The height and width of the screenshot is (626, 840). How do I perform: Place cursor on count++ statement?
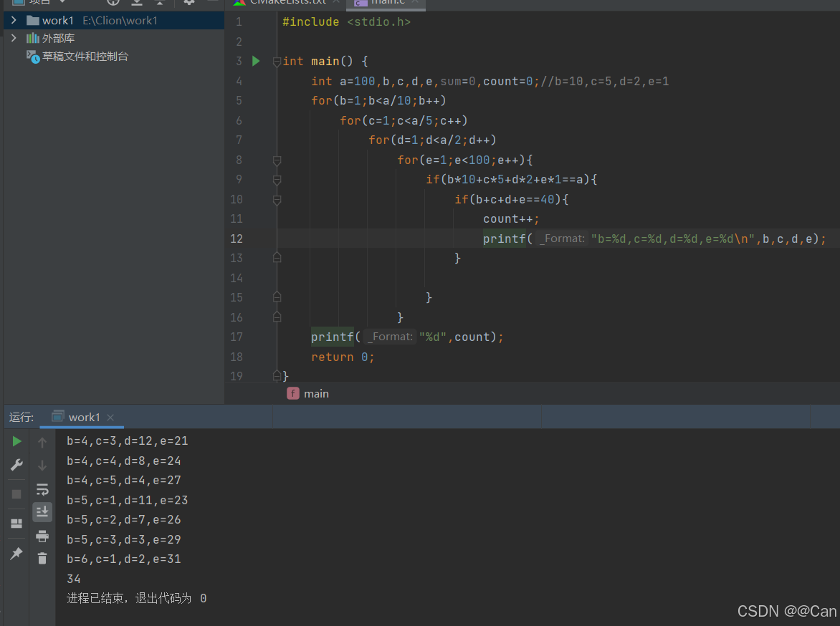(x=511, y=219)
